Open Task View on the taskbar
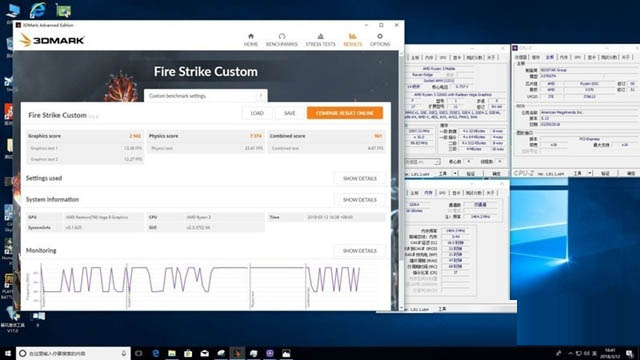 tap(139, 353)
